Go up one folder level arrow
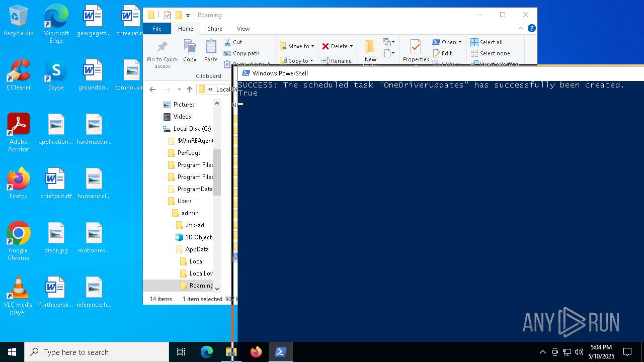 (189, 89)
